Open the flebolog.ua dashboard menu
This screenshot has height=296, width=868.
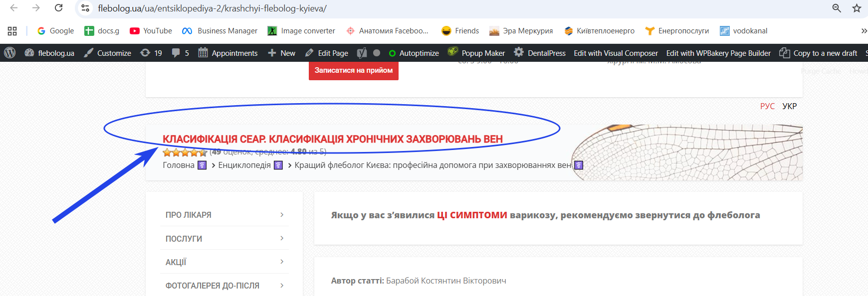[49, 53]
